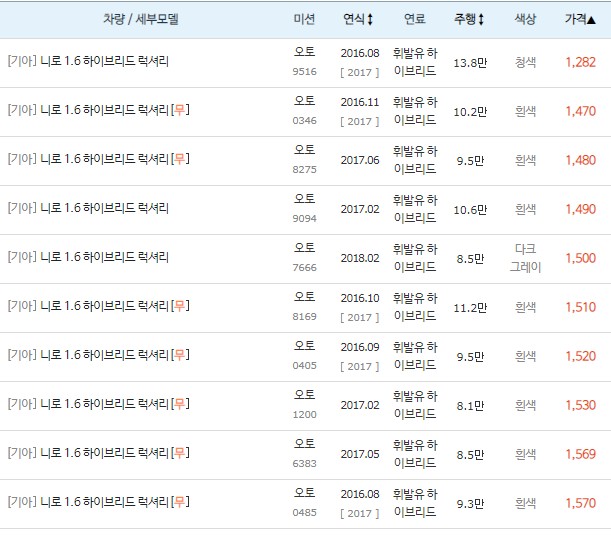
Task: Select the price 1,480
Action: (x=581, y=161)
